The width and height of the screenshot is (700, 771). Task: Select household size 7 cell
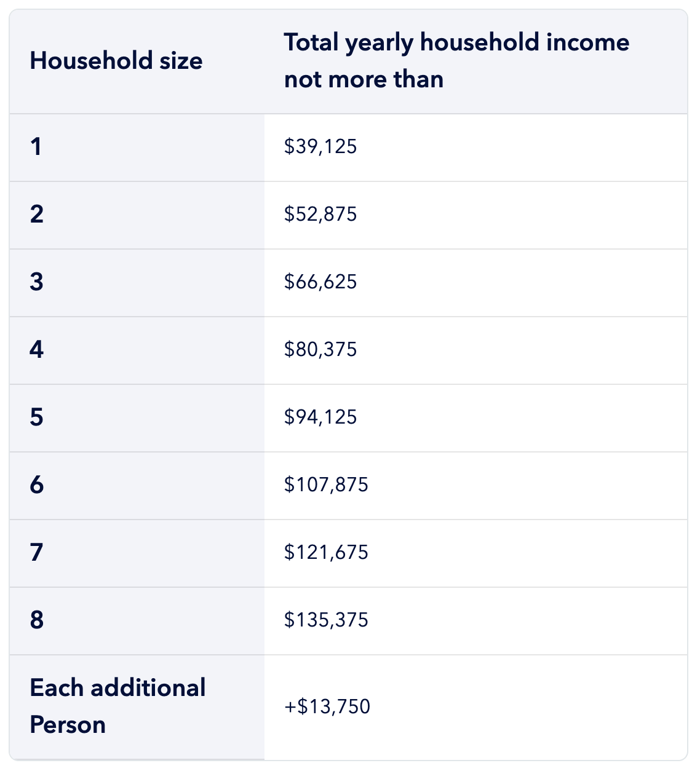[x=37, y=553]
